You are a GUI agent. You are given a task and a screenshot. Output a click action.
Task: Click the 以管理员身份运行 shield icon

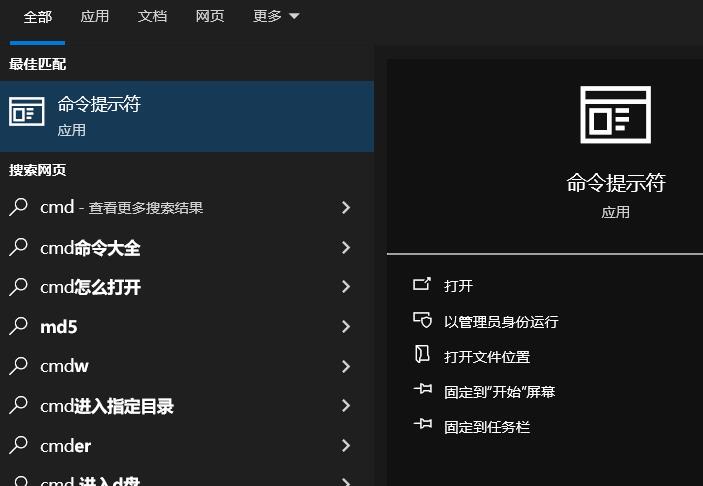(422, 320)
